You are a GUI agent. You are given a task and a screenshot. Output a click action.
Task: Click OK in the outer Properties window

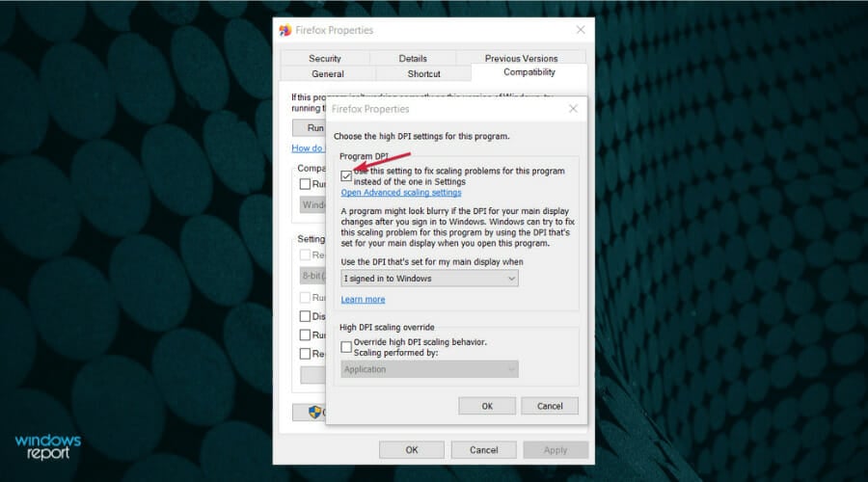click(411, 450)
